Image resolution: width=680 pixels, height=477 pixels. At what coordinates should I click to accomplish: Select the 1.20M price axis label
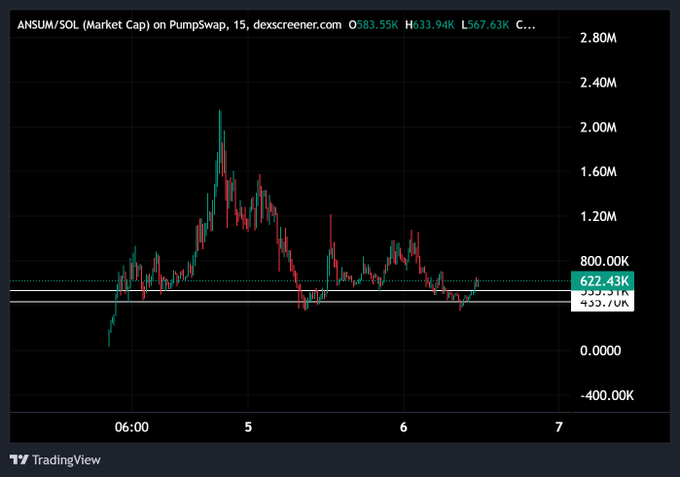(x=598, y=216)
